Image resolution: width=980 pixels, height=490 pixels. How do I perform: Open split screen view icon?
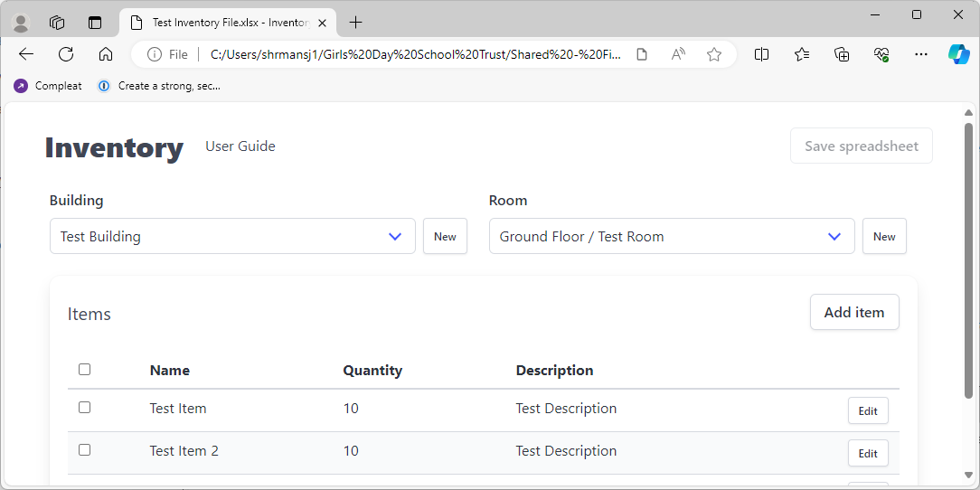[761, 54]
